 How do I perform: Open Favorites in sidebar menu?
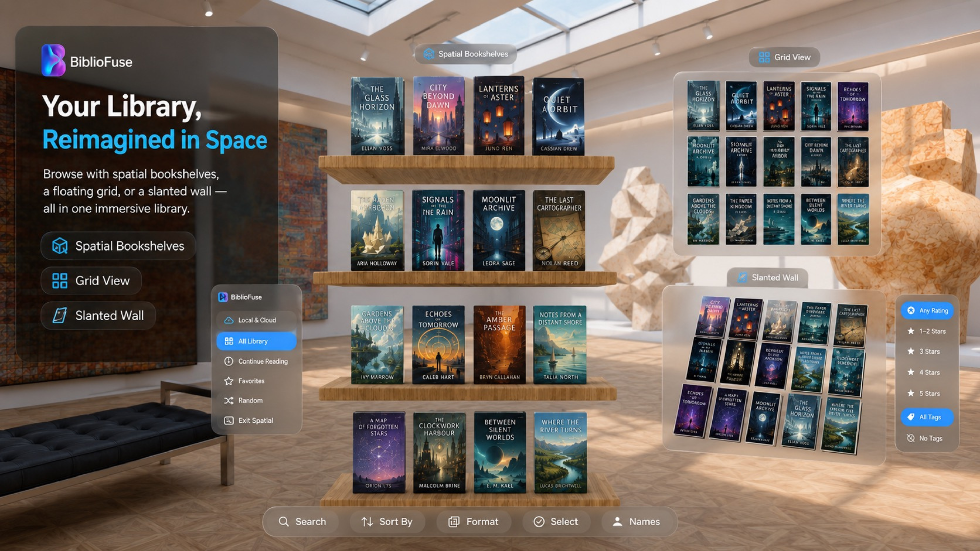pos(256,381)
